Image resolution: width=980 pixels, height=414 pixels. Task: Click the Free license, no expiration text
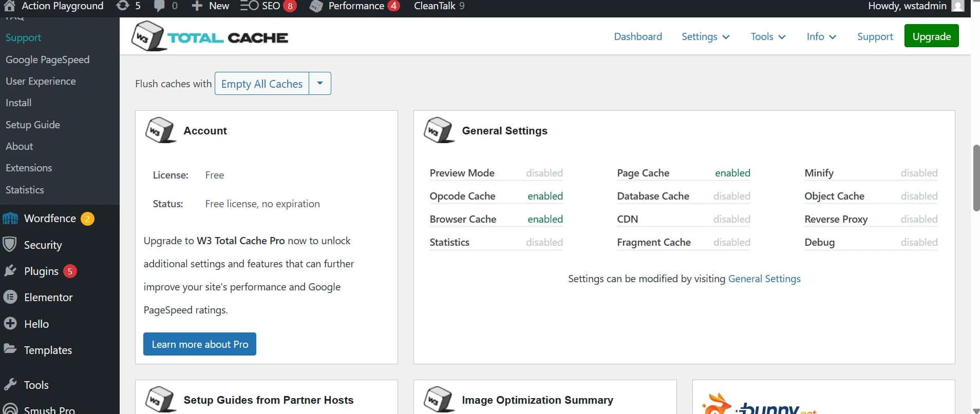click(x=262, y=204)
